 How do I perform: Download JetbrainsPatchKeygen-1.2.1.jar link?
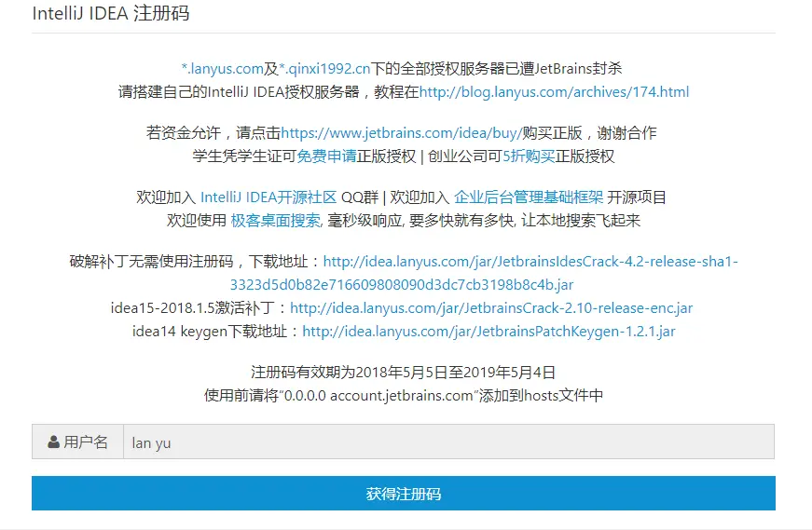click(x=489, y=332)
